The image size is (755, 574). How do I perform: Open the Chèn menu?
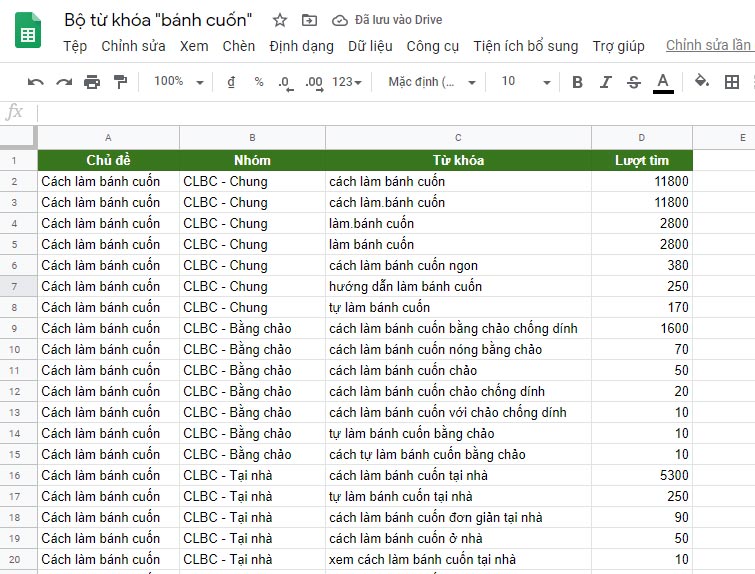tap(239, 46)
